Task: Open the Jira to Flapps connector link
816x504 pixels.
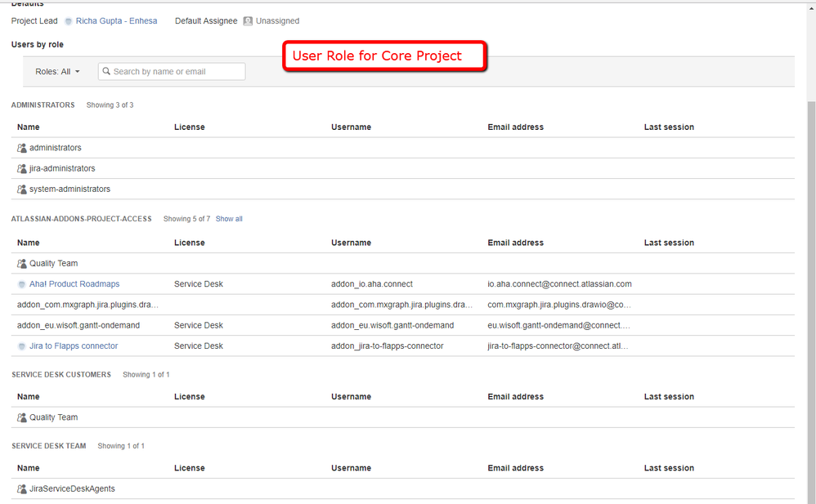Action: point(74,346)
